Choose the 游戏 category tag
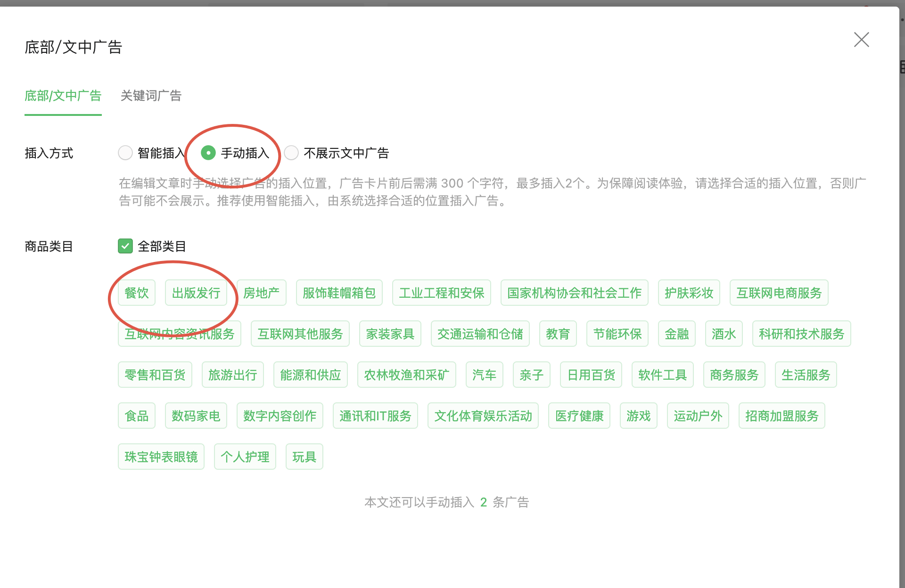This screenshot has height=588, width=905. pyautogui.click(x=639, y=416)
